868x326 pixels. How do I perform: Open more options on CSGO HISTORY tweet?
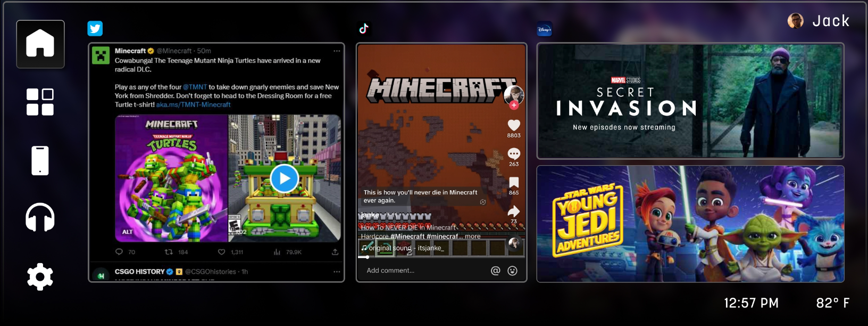click(337, 272)
